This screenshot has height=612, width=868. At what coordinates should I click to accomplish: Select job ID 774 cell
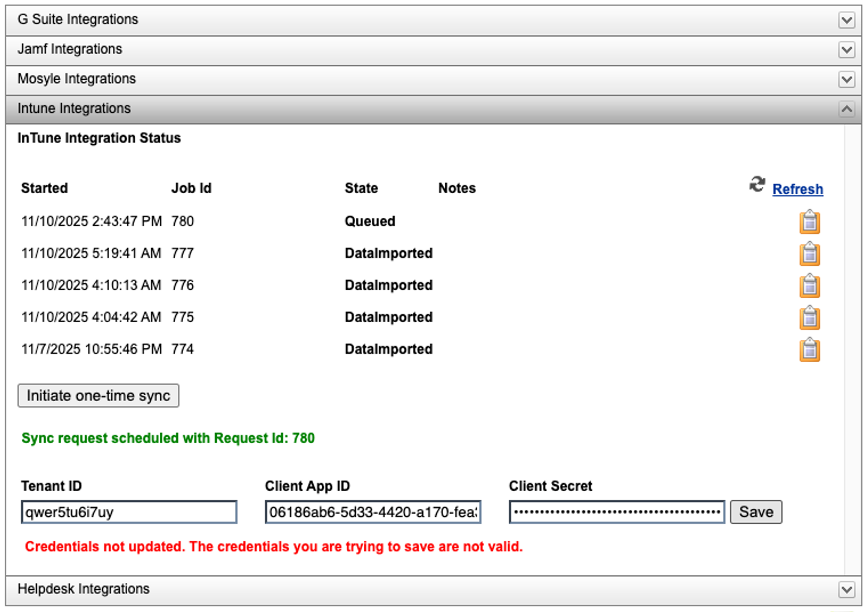coord(182,349)
